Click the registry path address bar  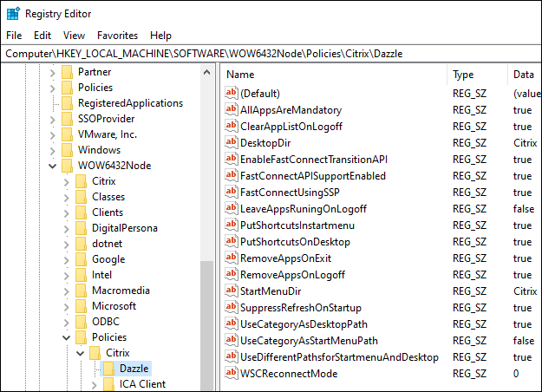[271, 54]
